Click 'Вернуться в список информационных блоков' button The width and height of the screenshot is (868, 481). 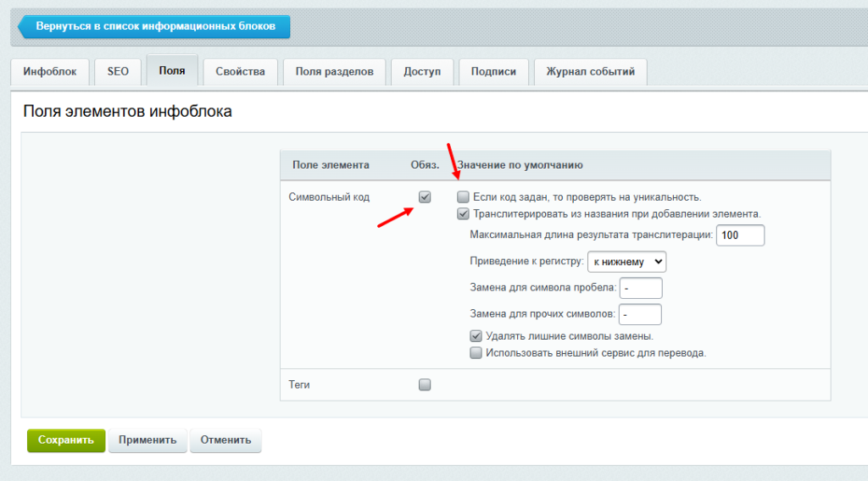[x=154, y=26]
